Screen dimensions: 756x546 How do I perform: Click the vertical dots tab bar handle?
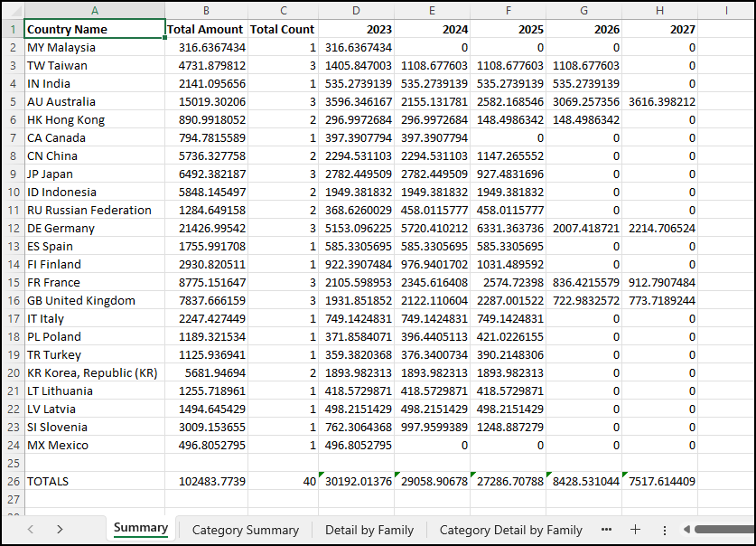[x=664, y=530]
